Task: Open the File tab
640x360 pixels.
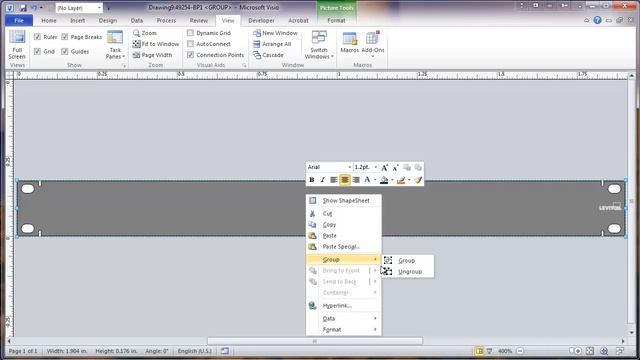Action: 19,20
